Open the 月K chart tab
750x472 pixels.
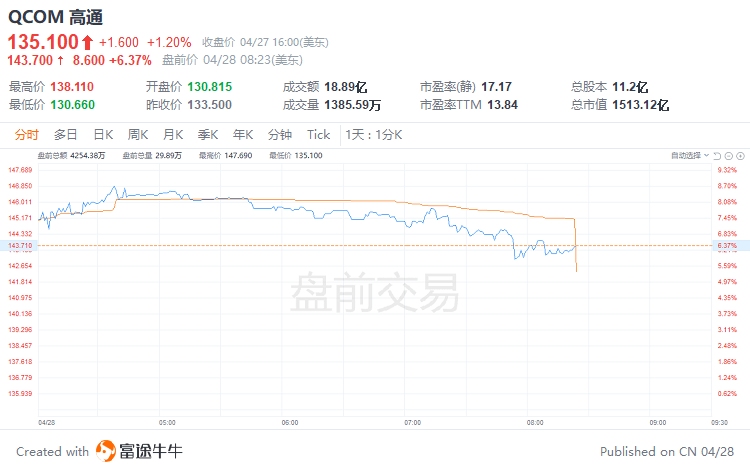(173, 135)
